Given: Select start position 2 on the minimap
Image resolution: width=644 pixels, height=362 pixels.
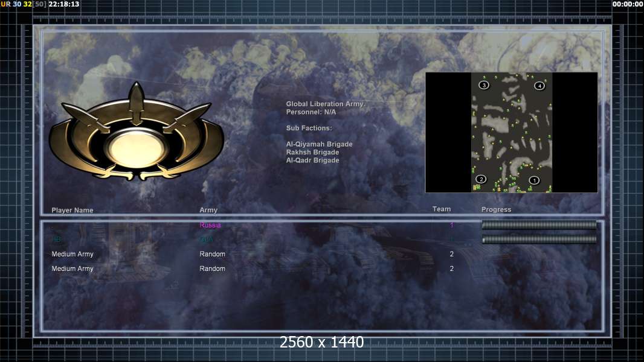Looking at the screenshot, I should point(481,179).
